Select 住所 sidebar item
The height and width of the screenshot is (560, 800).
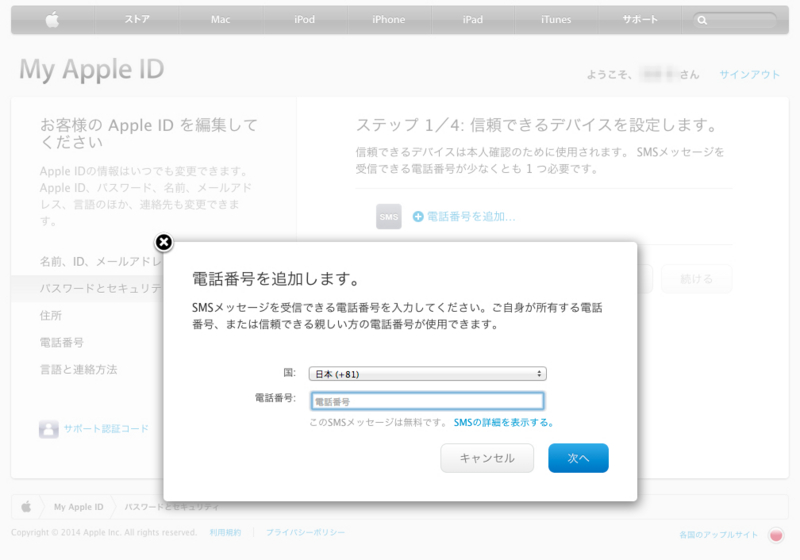click(51, 315)
